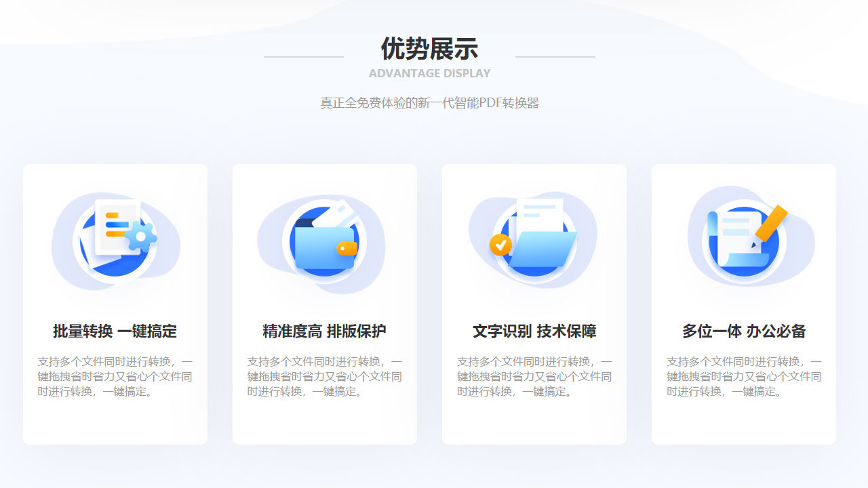Click description text under 文字识别 card
The image size is (868, 488).
[534, 376]
